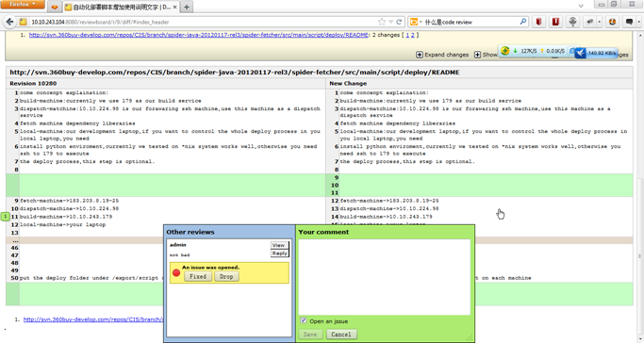
Task: Focus the address bar URL field
Action: 201,22
